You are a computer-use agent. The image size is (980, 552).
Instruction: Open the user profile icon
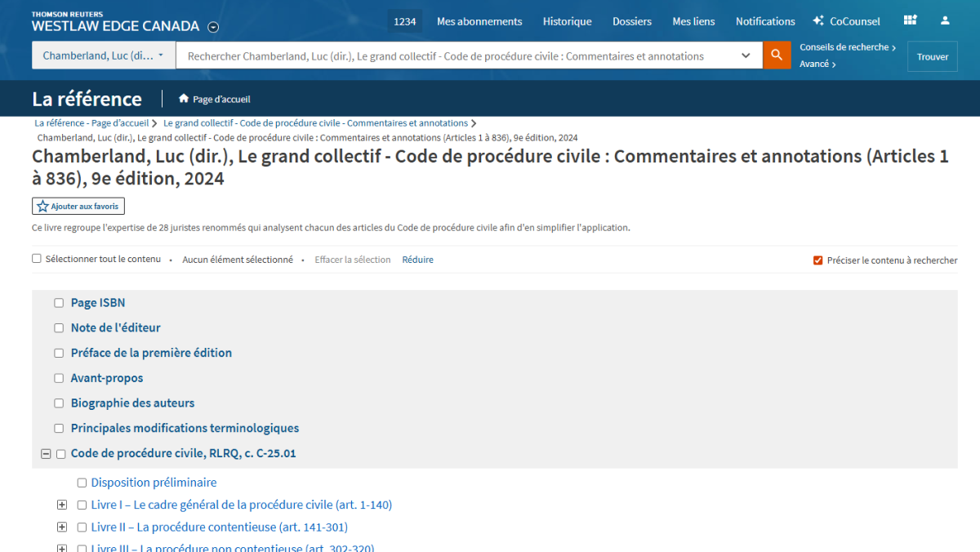945,20
